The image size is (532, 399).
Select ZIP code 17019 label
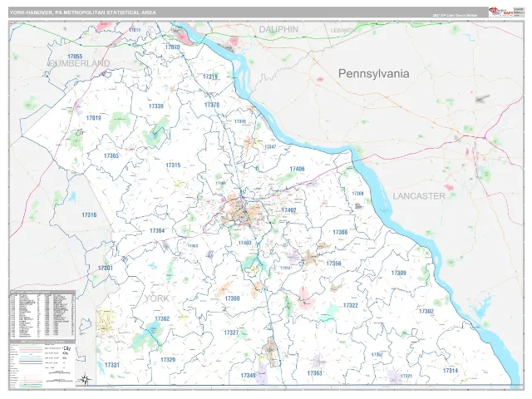coord(94,118)
